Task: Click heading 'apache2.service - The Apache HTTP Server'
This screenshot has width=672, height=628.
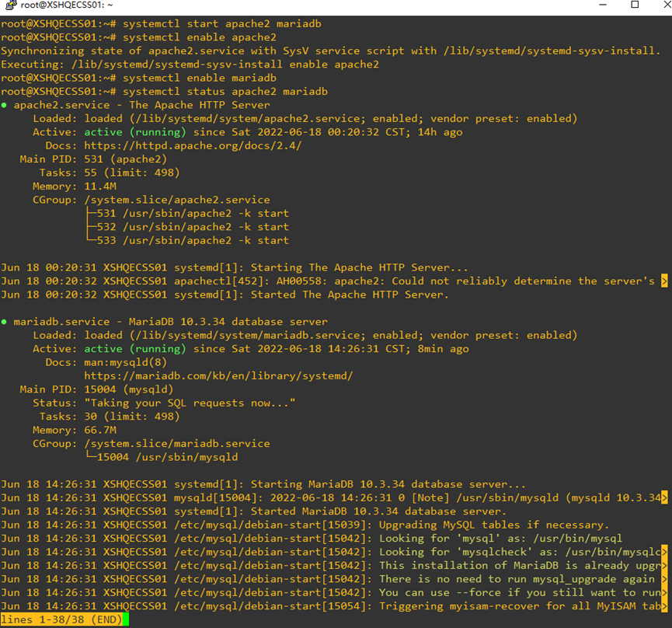Action: tap(142, 105)
